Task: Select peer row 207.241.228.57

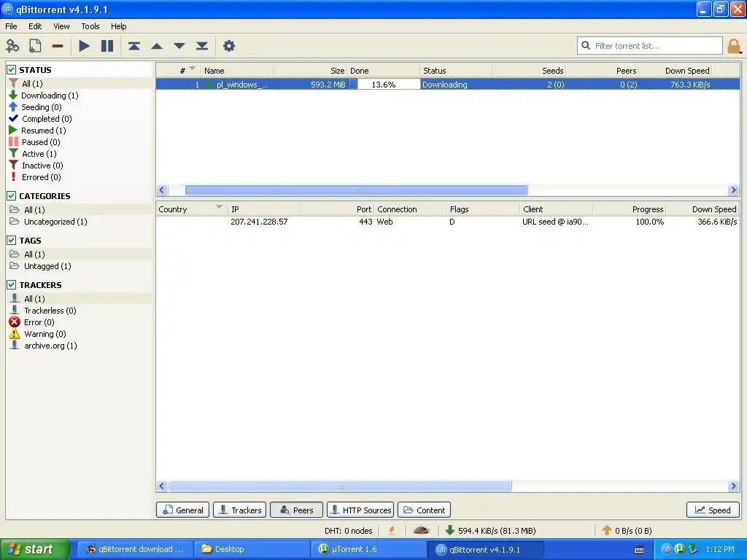Action: coord(448,222)
